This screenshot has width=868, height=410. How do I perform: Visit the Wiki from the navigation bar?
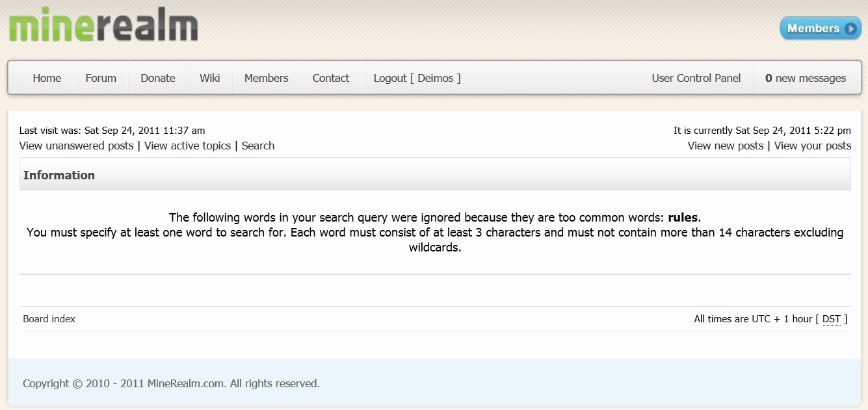click(209, 78)
